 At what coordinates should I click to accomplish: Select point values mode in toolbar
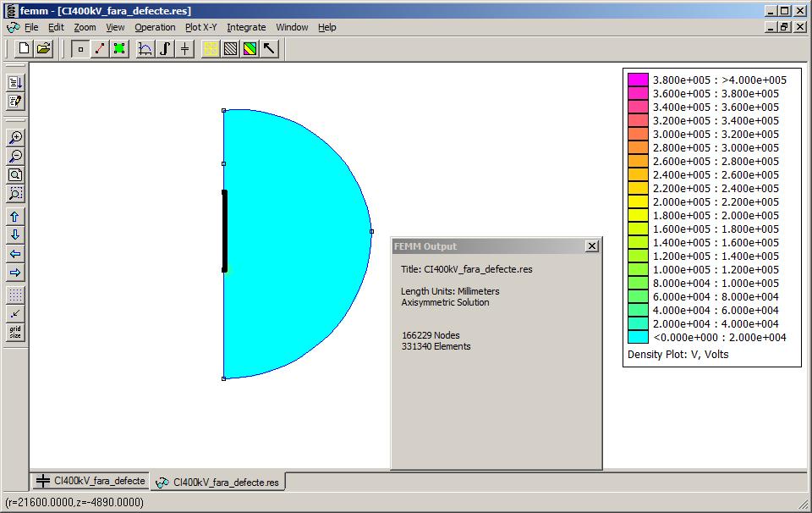pos(80,49)
